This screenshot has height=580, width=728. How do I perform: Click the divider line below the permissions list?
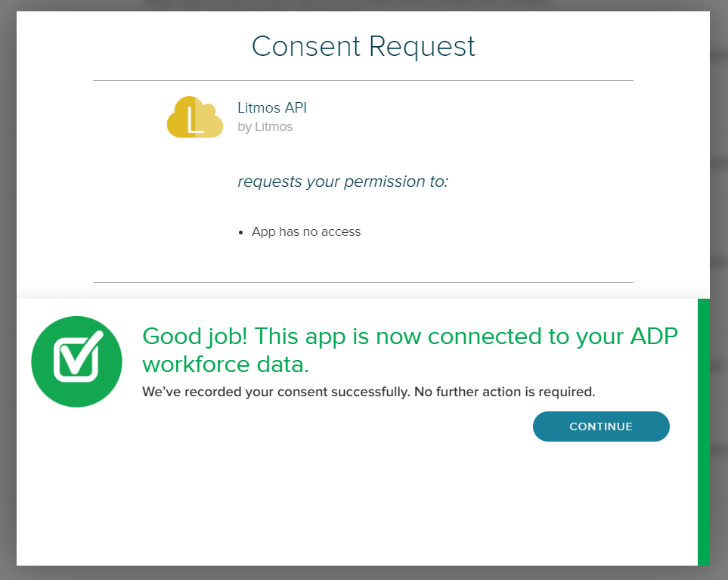pos(363,282)
